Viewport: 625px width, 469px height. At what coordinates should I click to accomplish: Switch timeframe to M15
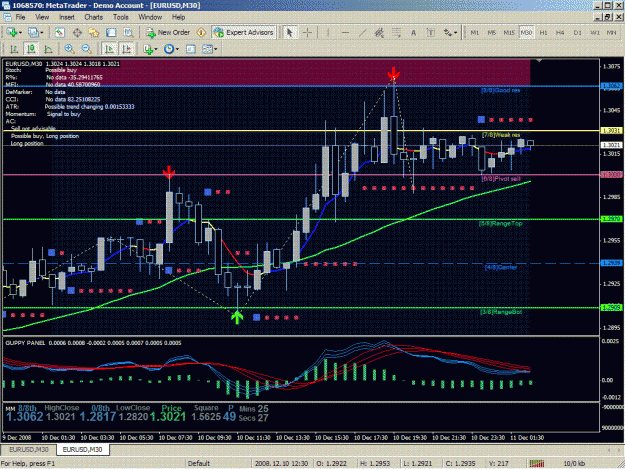coord(509,33)
